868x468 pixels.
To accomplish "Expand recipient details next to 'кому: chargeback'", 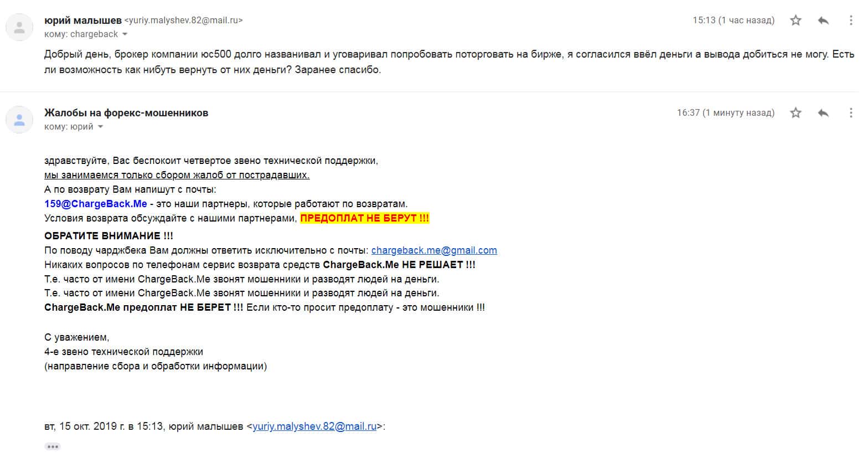I will point(125,34).
